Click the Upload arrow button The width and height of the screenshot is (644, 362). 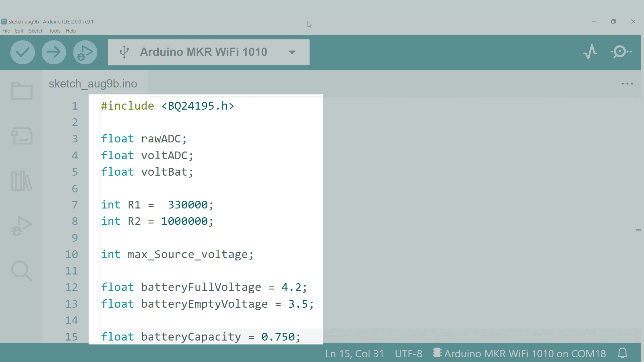tap(54, 52)
